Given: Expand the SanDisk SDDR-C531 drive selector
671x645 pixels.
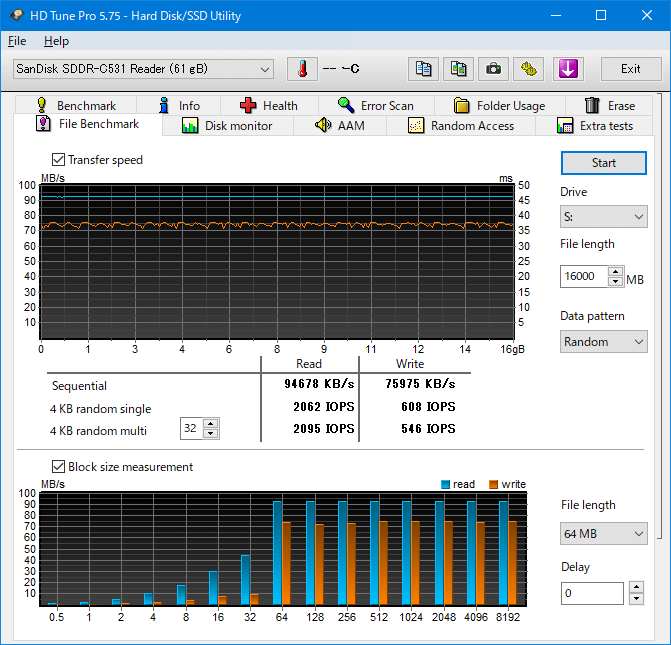Looking at the screenshot, I should [x=264, y=69].
